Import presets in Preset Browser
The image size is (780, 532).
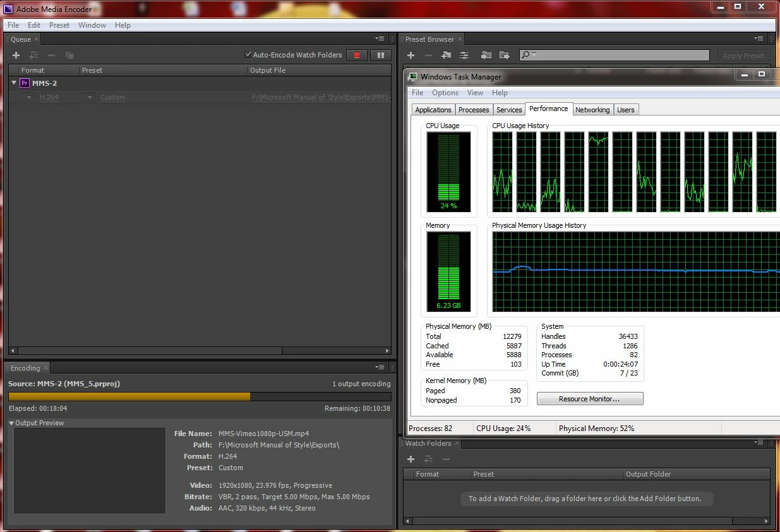pos(486,56)
